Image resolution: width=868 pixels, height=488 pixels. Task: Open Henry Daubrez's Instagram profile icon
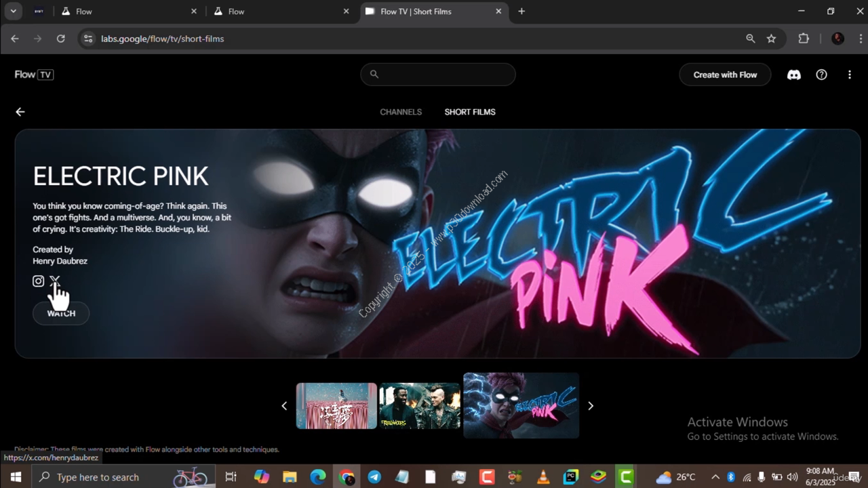(x=39, y=281)
